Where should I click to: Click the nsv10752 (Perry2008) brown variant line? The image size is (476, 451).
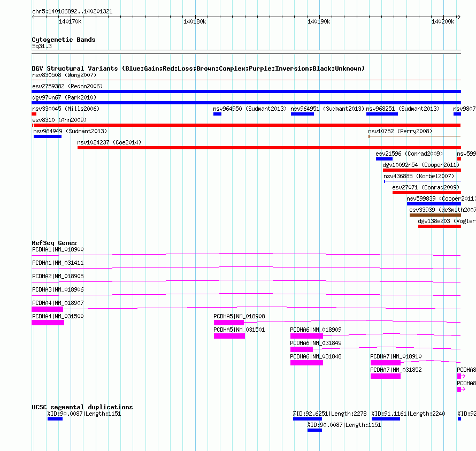tap(414, 136)
